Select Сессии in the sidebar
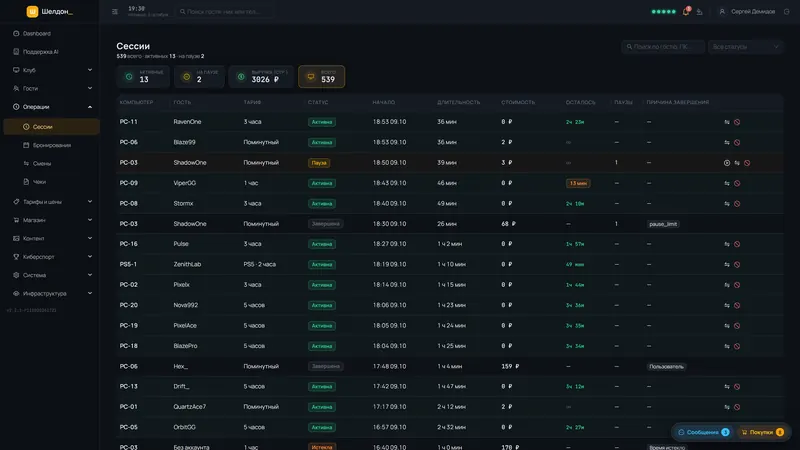 (52, 127)
